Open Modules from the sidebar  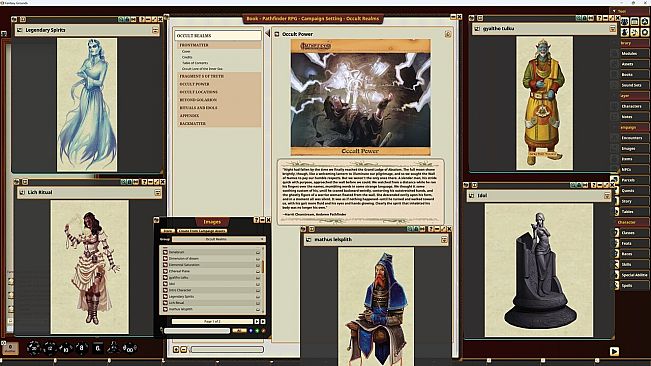pos(634,54)
